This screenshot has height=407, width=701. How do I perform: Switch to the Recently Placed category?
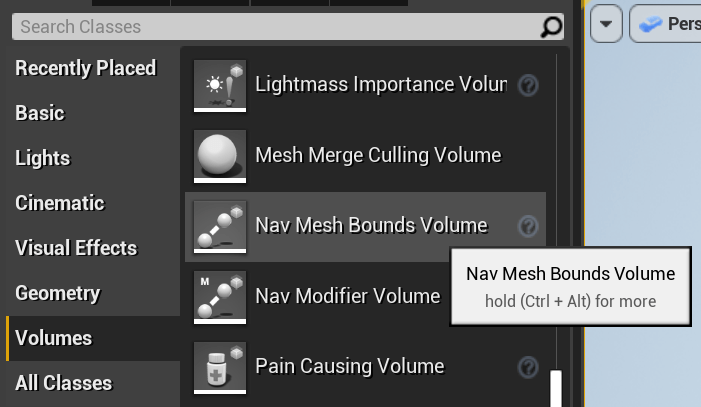[86, 68]
